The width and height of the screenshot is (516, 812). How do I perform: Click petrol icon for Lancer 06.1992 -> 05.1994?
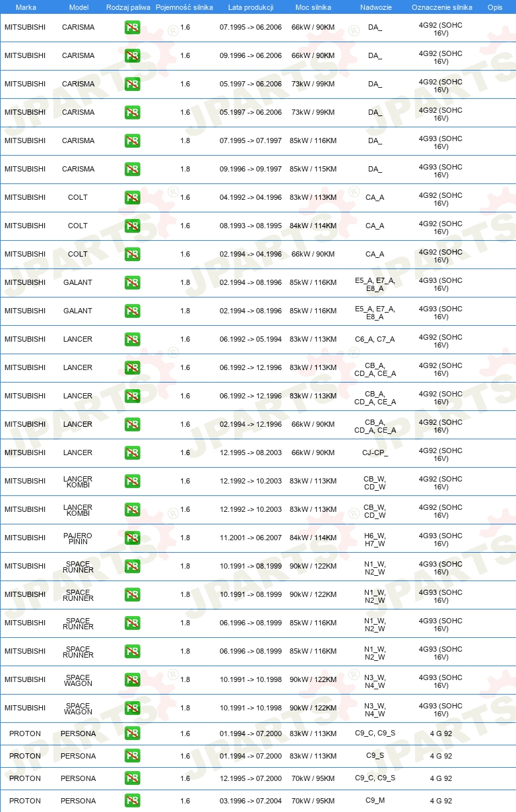(x=132, y=340)
